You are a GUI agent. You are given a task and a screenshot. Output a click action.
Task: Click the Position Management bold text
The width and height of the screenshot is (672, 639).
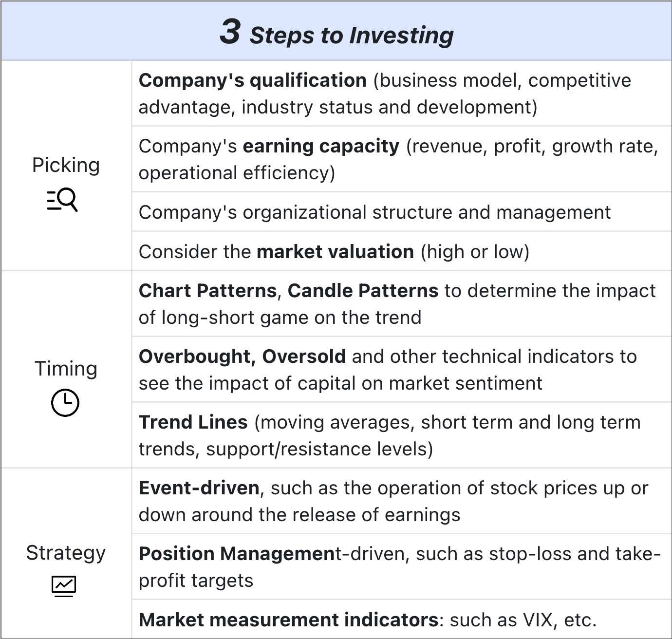tap(237, 554)
